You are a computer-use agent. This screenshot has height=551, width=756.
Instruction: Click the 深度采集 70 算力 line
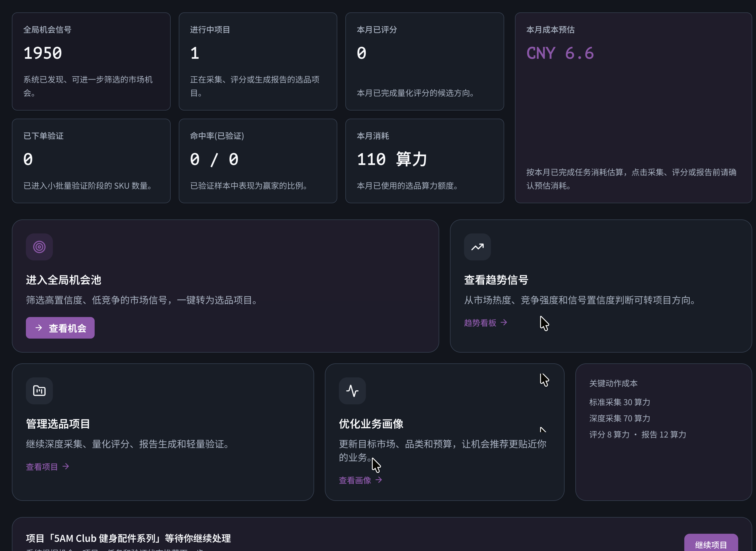(620, 418)
